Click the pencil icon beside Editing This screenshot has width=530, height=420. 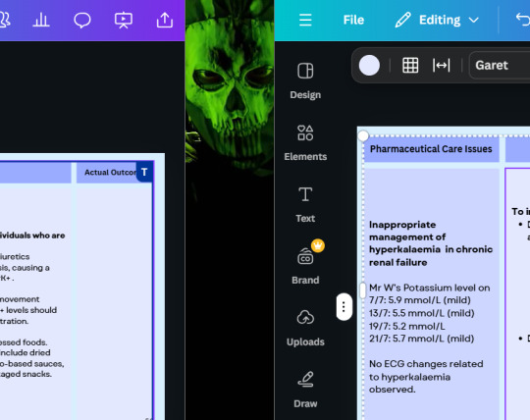(x=402, y=20)
